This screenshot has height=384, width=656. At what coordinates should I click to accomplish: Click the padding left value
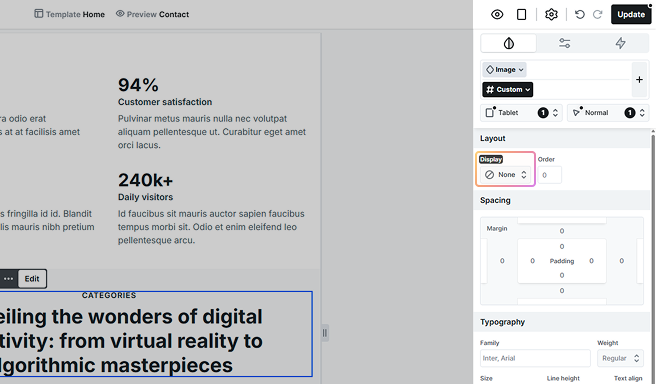[x=533, y=261]
